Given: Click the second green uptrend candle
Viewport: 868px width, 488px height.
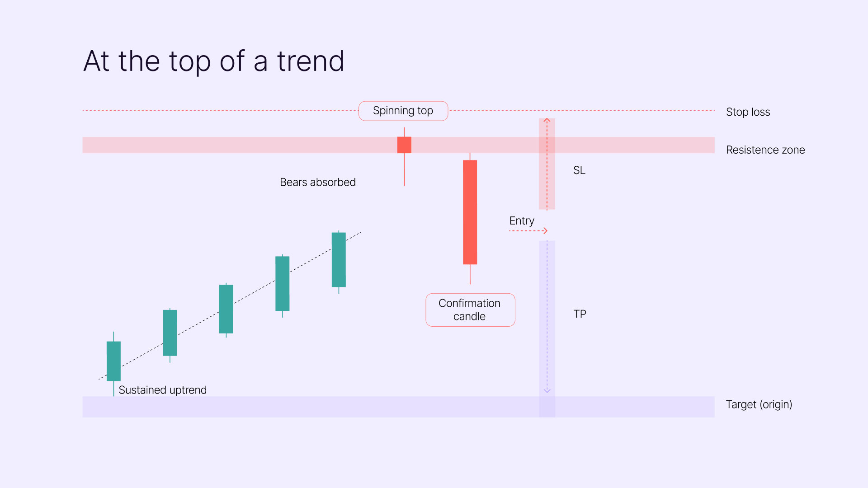Looking at the screenshot, I should pos(170,333).
